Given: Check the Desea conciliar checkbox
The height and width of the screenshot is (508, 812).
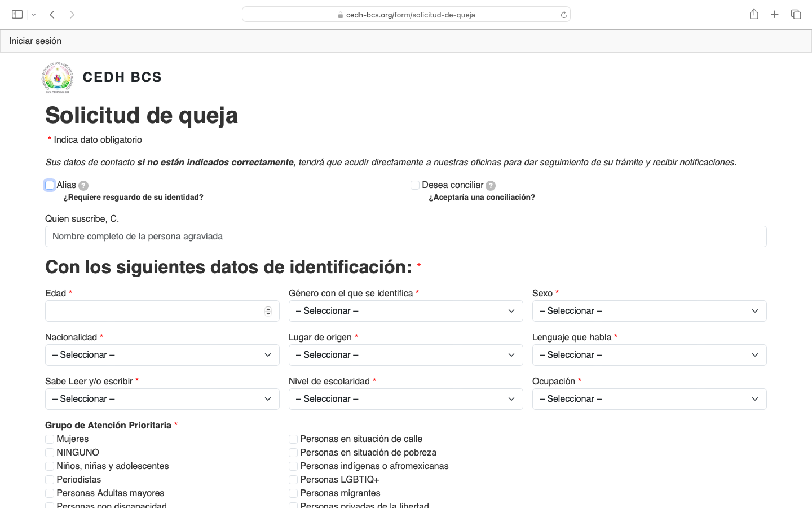Looking at the screenshot, I should (415, 185).
